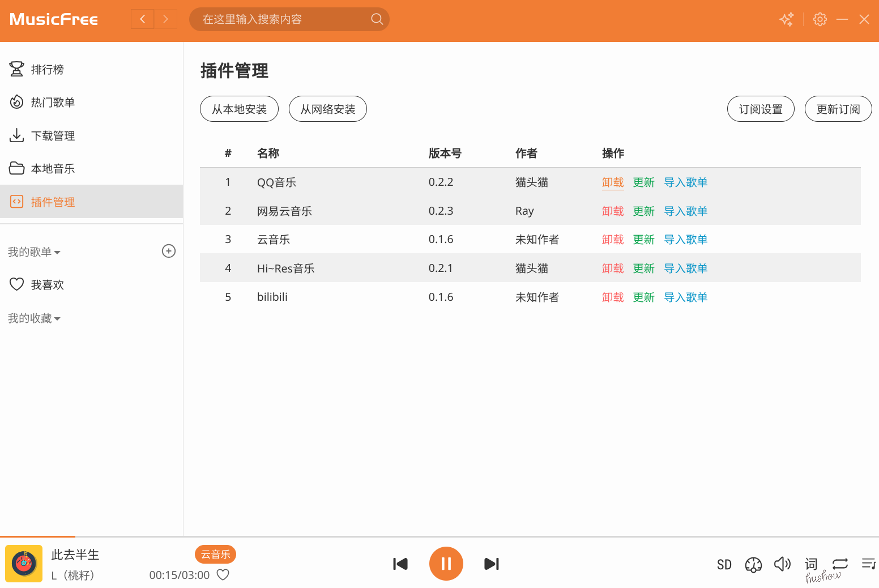Select the bilibili name cell
The width and height of the screenshot is (879, 588).
272,297
